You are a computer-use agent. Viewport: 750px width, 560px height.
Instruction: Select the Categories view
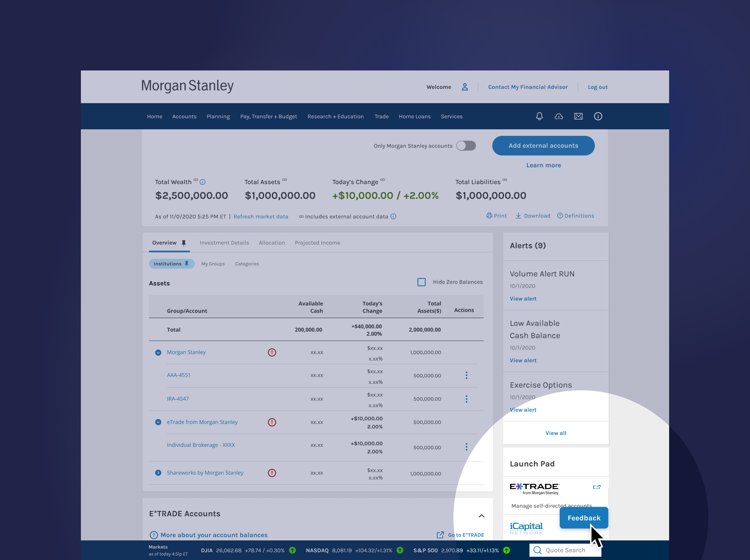247,264
